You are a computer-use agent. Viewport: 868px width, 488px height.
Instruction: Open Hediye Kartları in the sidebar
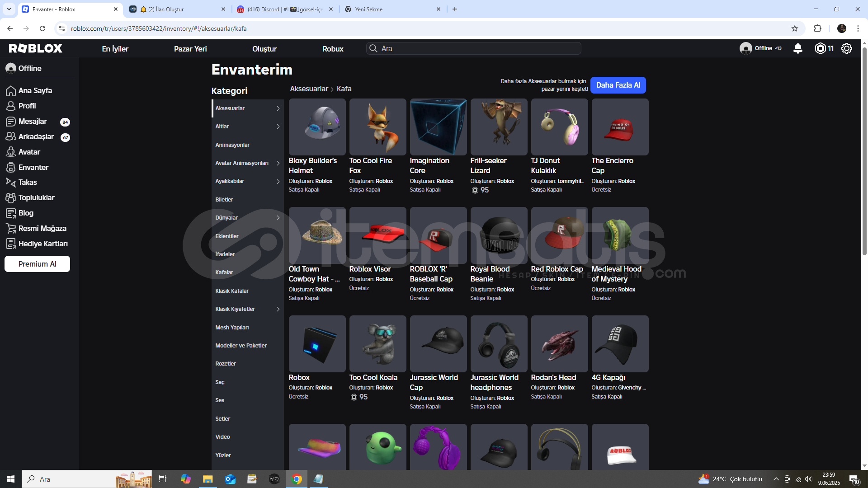(42, 244)
